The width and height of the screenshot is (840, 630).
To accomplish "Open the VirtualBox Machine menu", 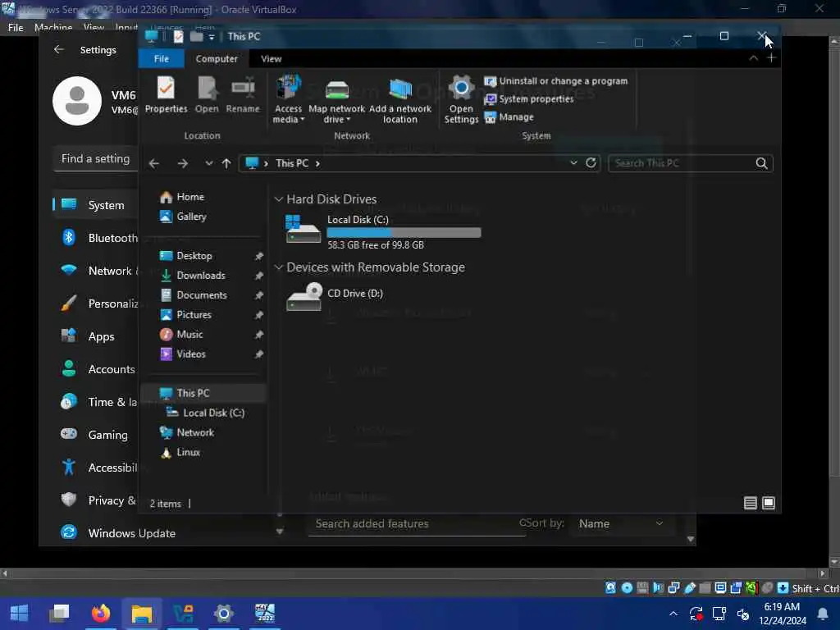I will coord(53,27).
